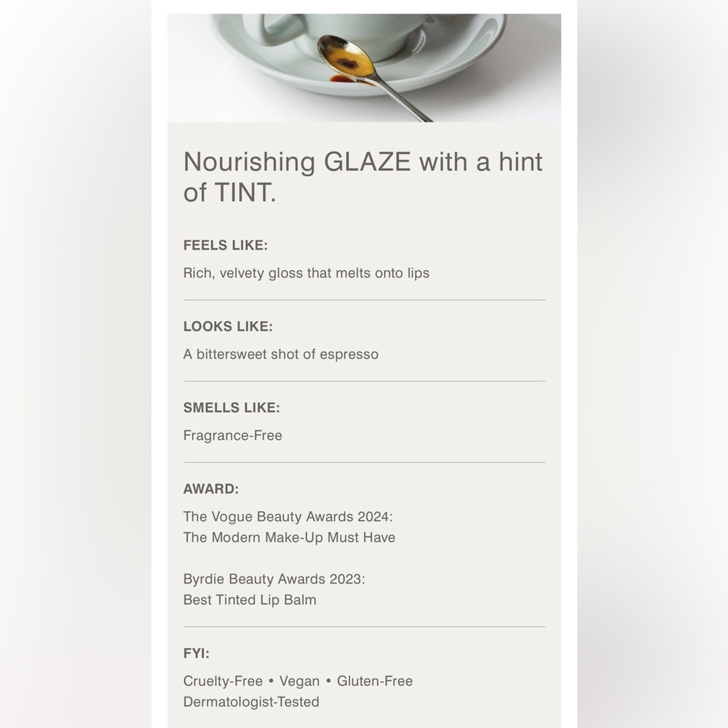Screen dimensions: 728x728
Task: Click the Fragrance-Free text
Action: [233, 435]
